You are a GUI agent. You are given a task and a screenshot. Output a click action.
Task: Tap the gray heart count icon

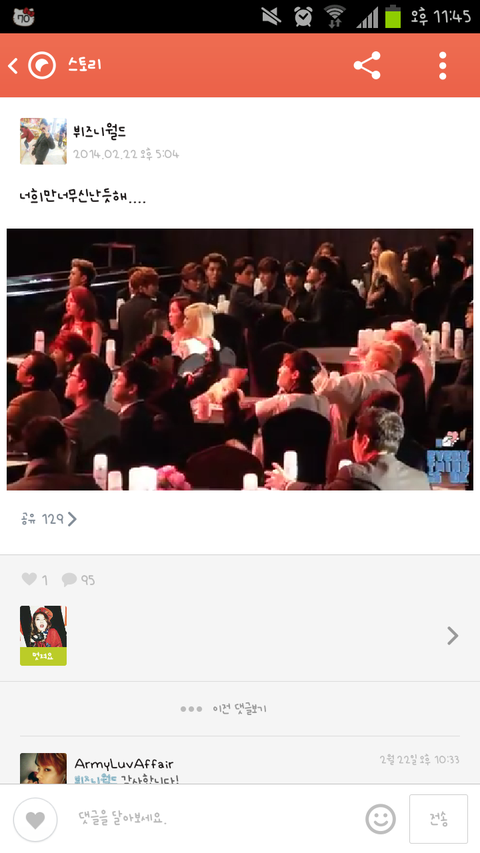click(x=29, y=579)
